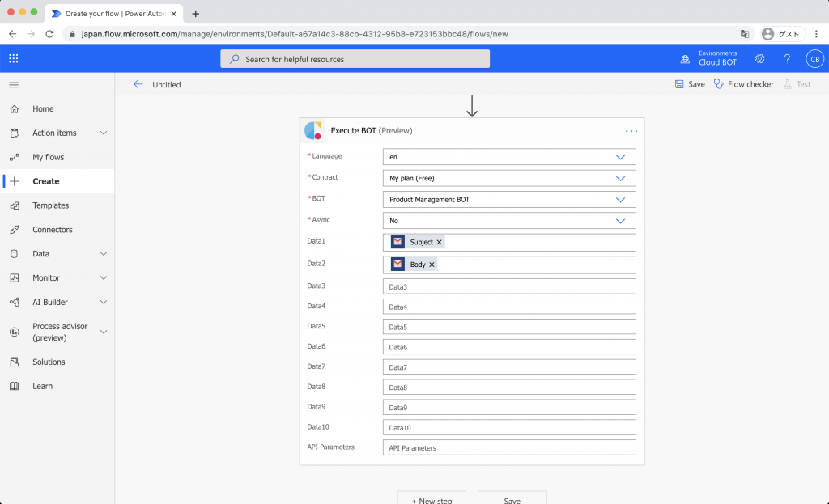Expand Action items in sidebar

pyautogui.click(x=104, y=133)
